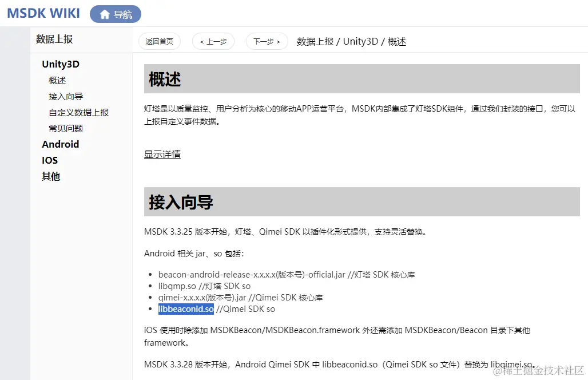Click the highlighted libbeaconid.so text
Image resolution: width=588 pixels, height=380 pixels.
click(x=186, y=309)
